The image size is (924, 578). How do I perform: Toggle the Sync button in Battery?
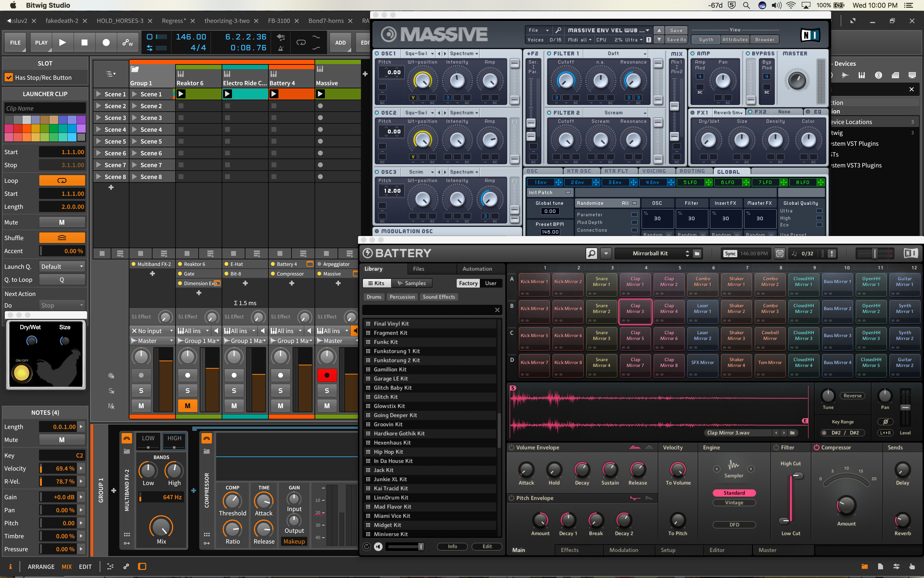point(730,253)
